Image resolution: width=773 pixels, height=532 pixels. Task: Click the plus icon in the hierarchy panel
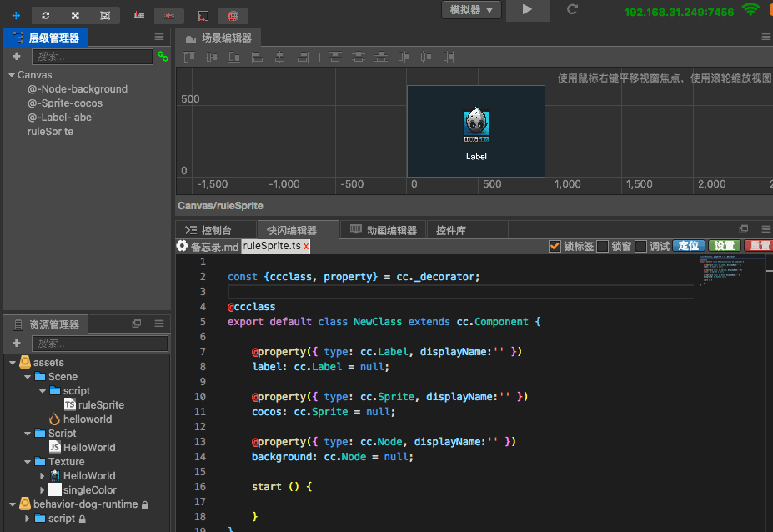tap(16, 57)
